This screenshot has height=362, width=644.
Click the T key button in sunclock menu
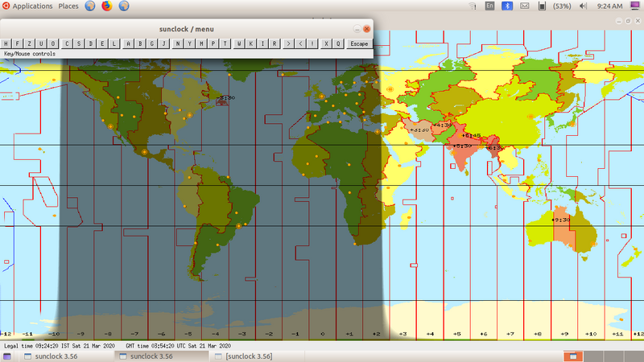[x=225, y=43]
